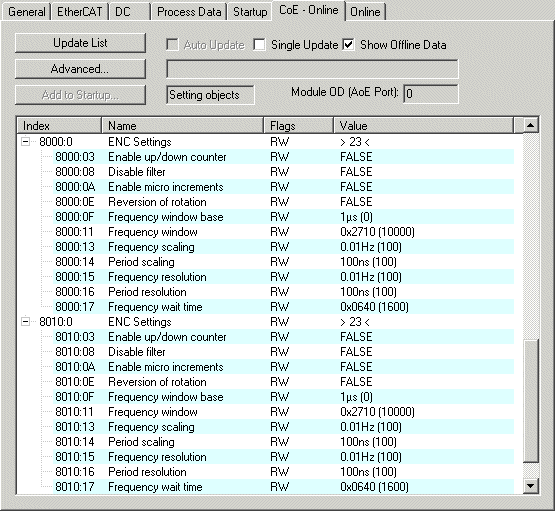Viewport: 555px width, 511px height.
Task: Select index 8010:14 Period scaling
Action: click(x=265, y=442)
